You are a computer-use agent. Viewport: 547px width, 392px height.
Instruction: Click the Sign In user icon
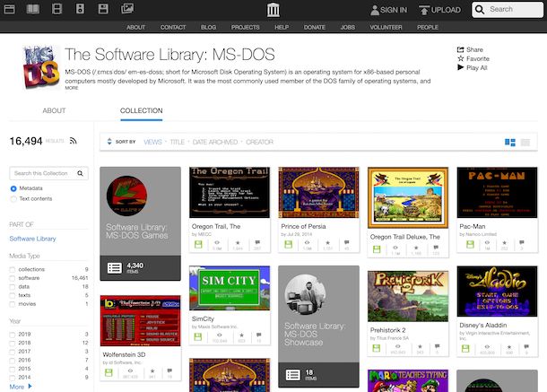[375, 10]
